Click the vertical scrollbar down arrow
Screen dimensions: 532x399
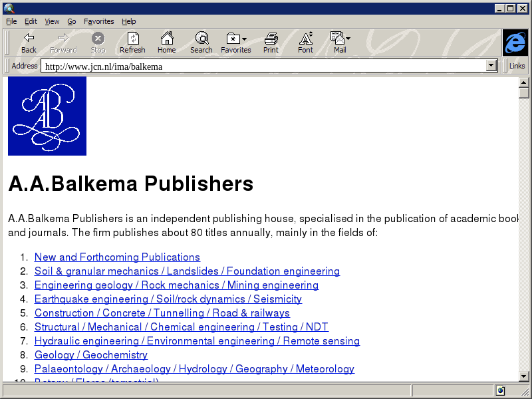524,376
